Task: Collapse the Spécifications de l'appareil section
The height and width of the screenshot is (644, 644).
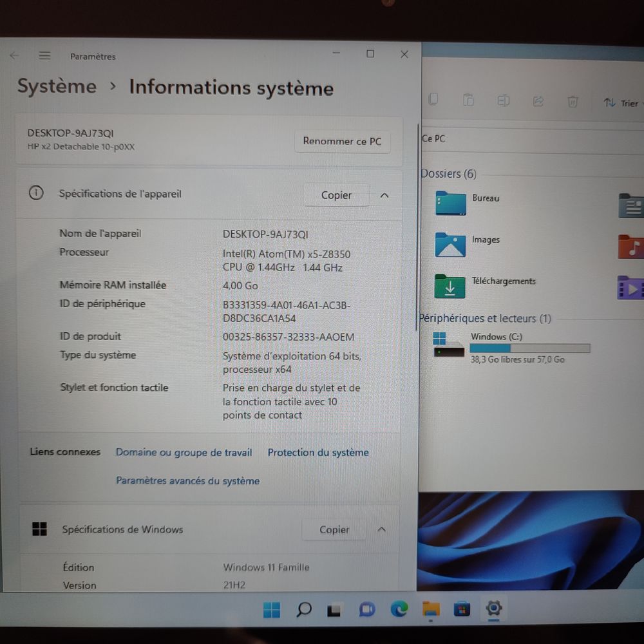Action: click(384, 196)
